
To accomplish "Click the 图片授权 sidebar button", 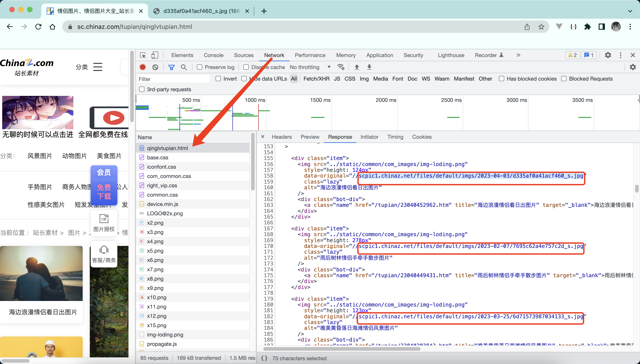I will 104,223.
